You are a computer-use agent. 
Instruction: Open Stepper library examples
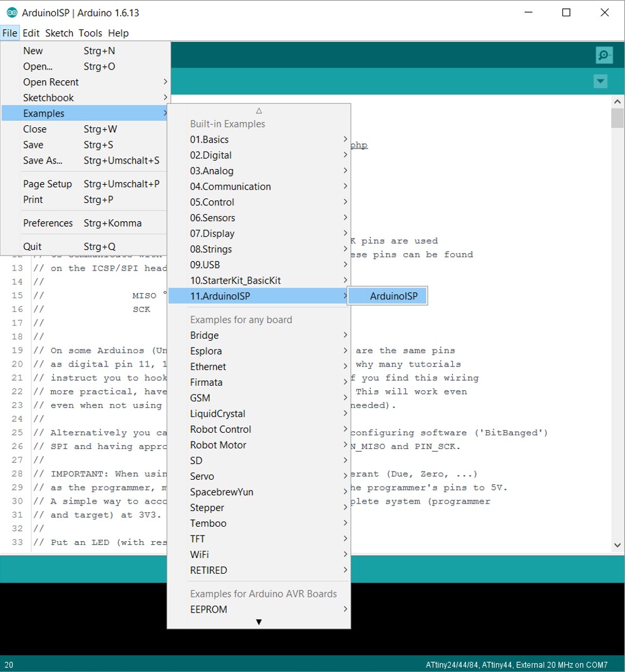click(259, 507)
